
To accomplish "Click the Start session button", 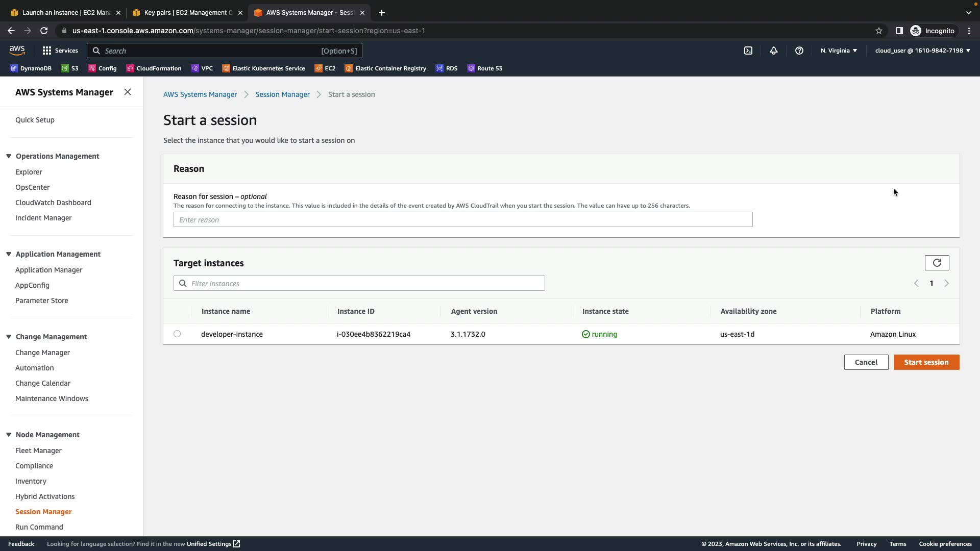I will 926,362.
